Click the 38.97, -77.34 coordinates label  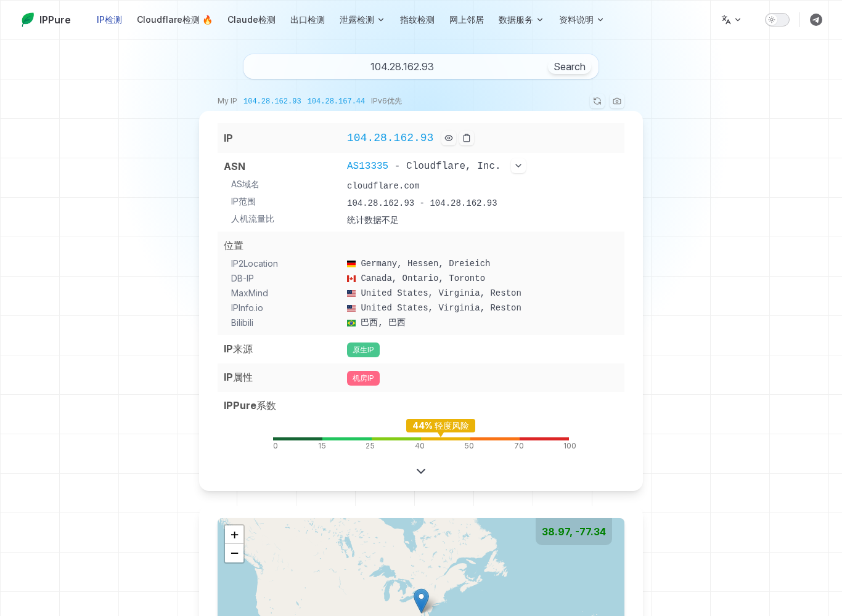[x=574, y=532]
